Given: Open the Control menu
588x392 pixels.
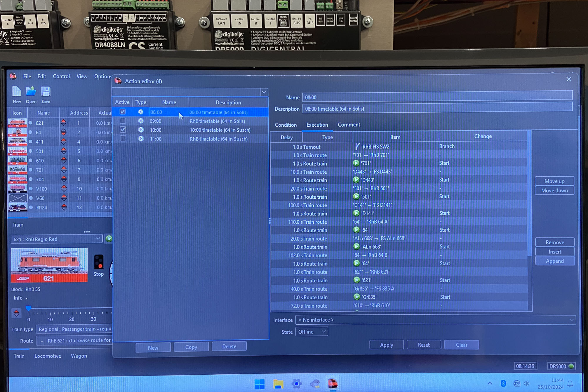Looking at the screenshot, I should tap(61, 76).
